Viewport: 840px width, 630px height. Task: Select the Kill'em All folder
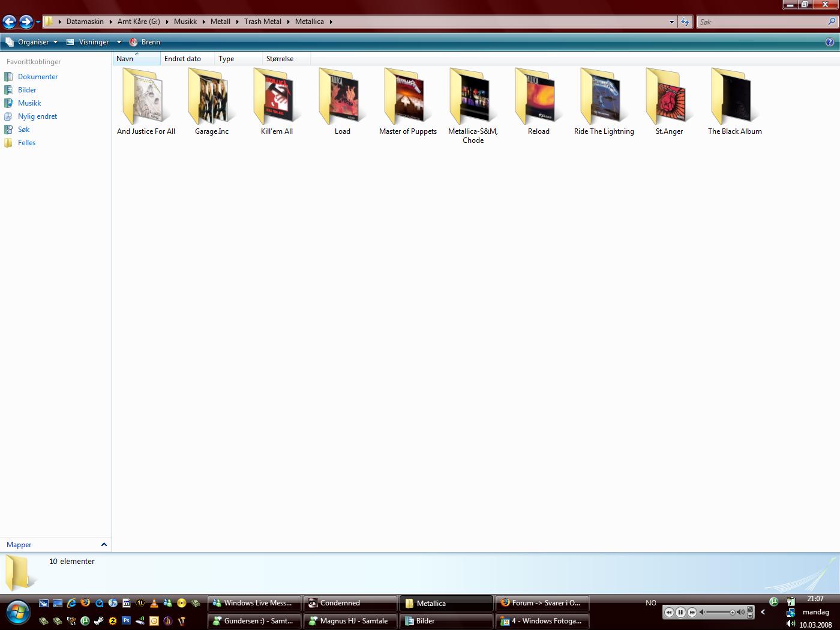click(x=277, y=101)
